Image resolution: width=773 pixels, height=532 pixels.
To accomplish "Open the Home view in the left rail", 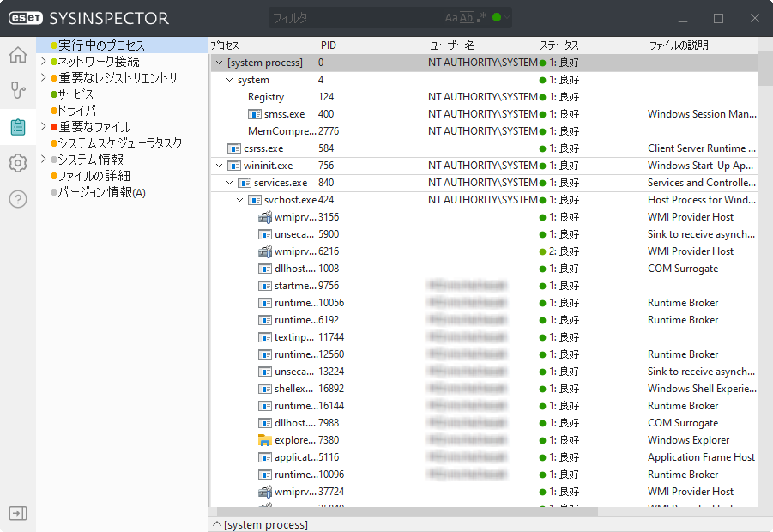I will 17,54.
